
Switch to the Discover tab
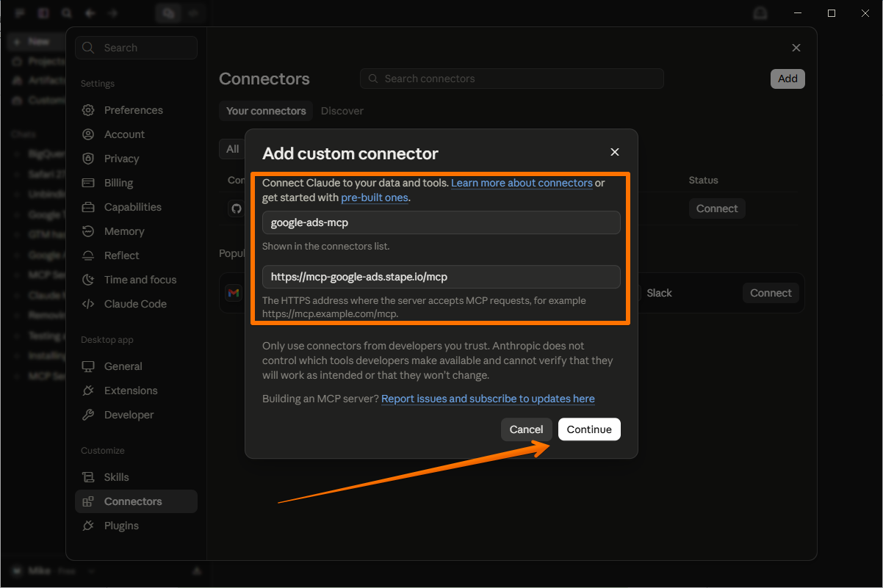click(x=342, y=111)
